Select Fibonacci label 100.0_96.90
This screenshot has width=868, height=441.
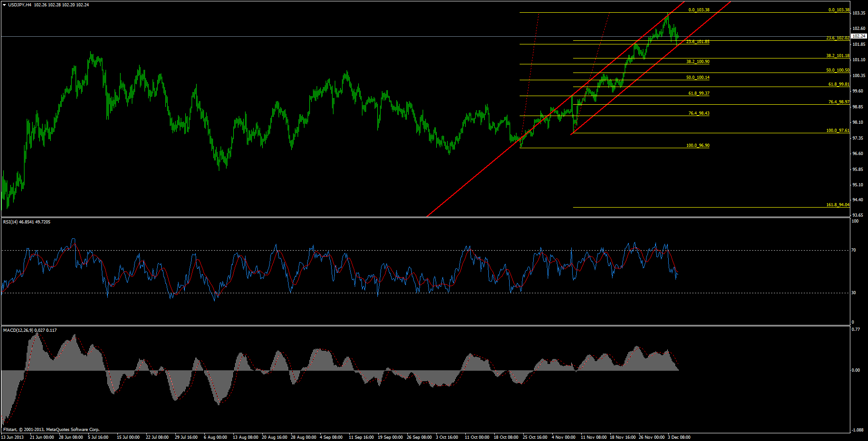coord(698,145)
